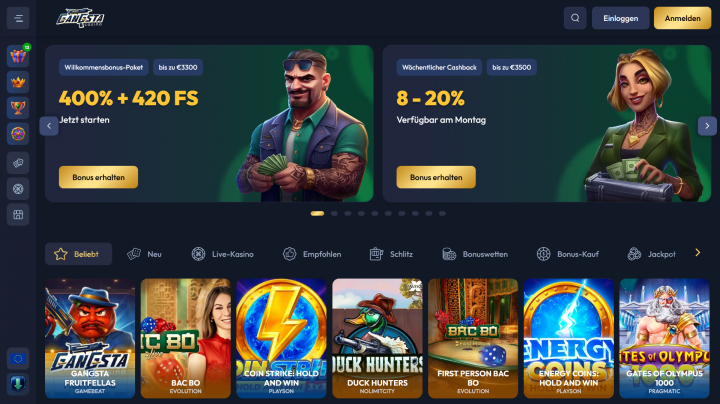720x404 pixels.
Task: Expand more game categories chevron
Action: coord(698,253)
